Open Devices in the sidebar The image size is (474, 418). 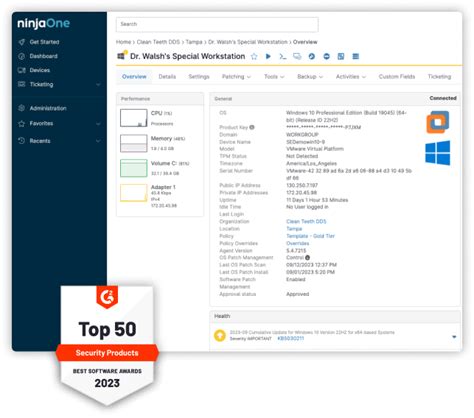[x=40, y=70]
